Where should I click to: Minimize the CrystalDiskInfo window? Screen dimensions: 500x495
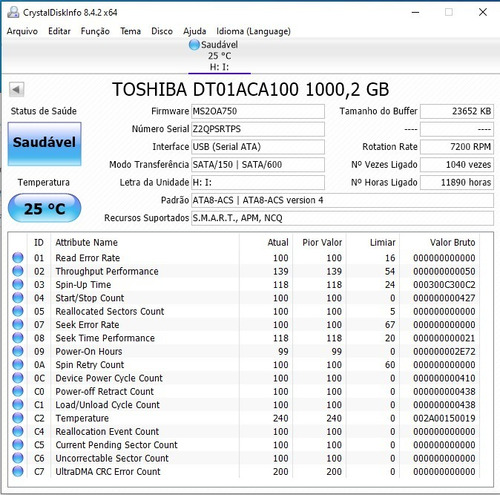[415, 12]
